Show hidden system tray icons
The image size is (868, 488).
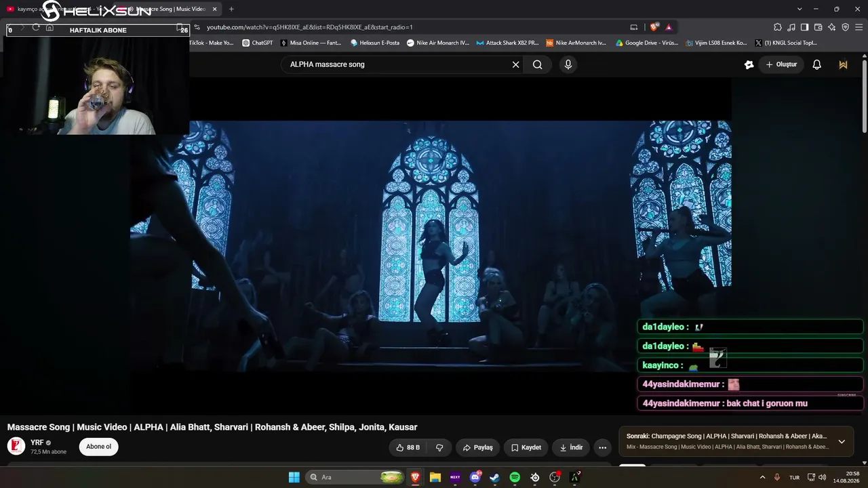pyautogui.click(x=762, y=477)
